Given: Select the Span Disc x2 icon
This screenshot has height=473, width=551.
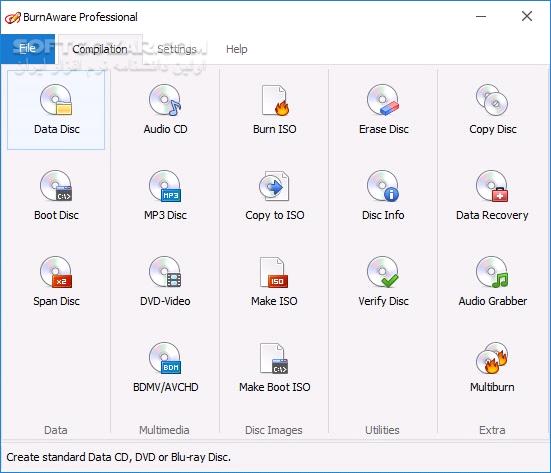Looking at the screenshot, I should point(56,272).
